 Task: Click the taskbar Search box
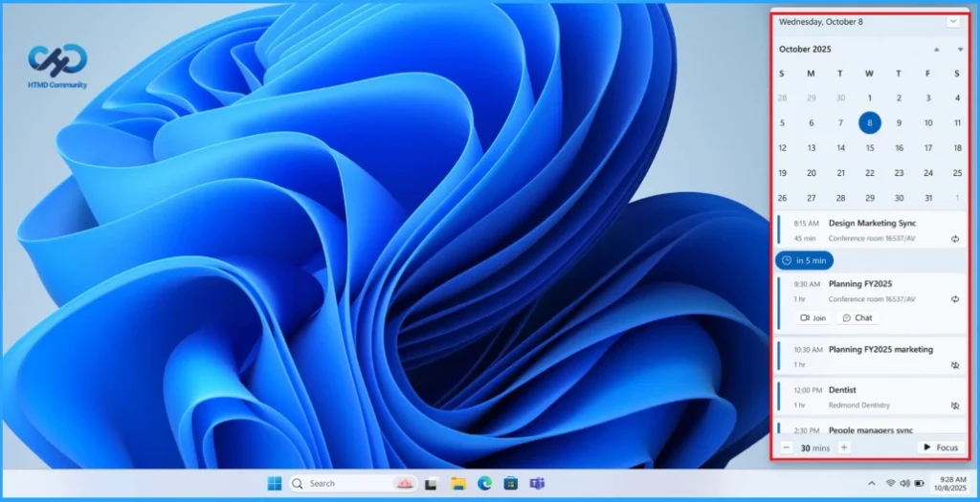[x=353, y=483]
